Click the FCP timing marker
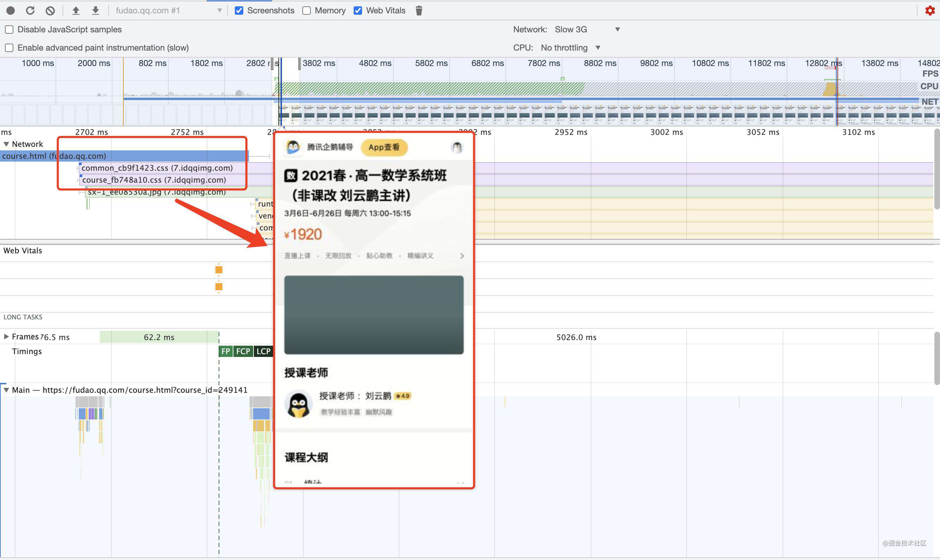 243,351
